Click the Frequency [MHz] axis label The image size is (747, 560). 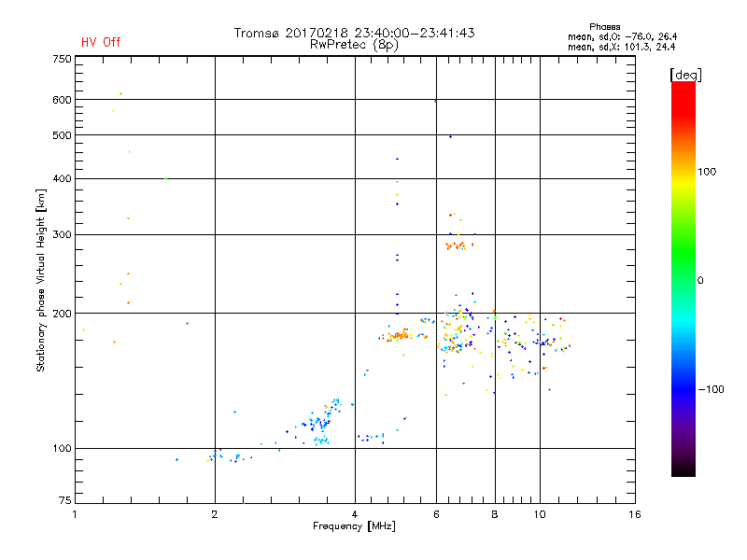[x=354, y=527]
